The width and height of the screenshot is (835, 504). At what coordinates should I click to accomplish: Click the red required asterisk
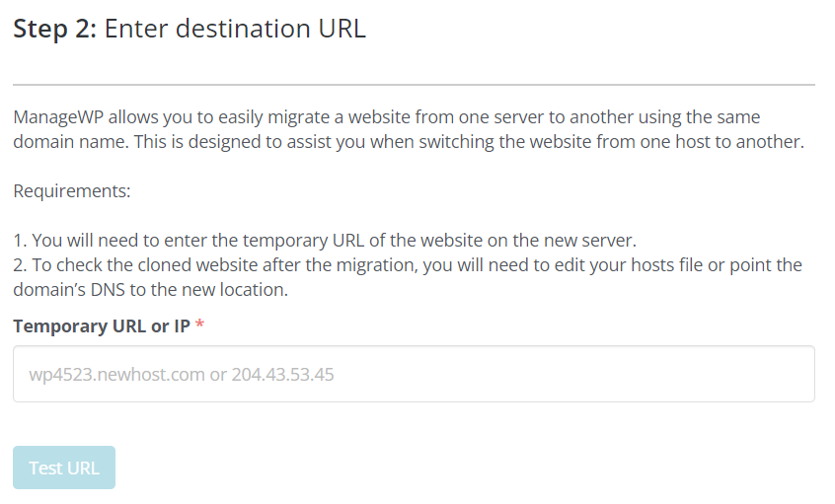click(200, 326)
